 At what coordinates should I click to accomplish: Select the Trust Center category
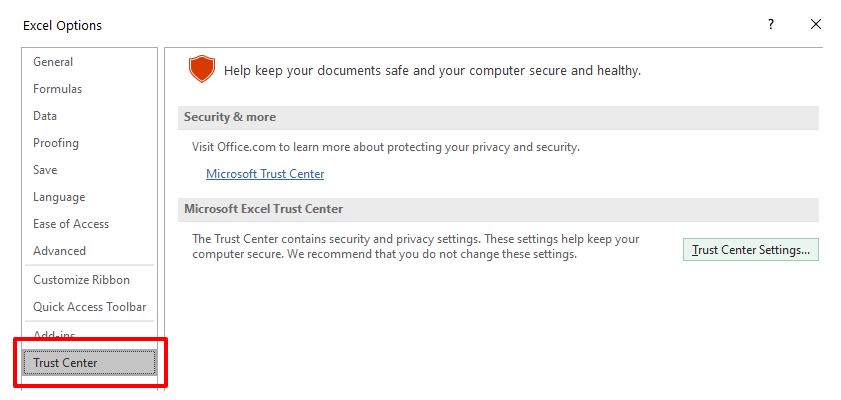66,363
